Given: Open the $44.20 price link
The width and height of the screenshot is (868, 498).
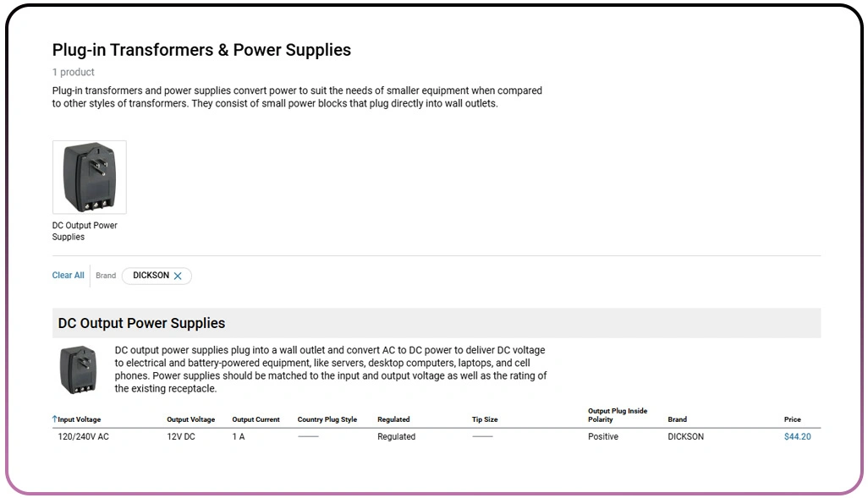Looking at the screenshot, I should 797,436.
